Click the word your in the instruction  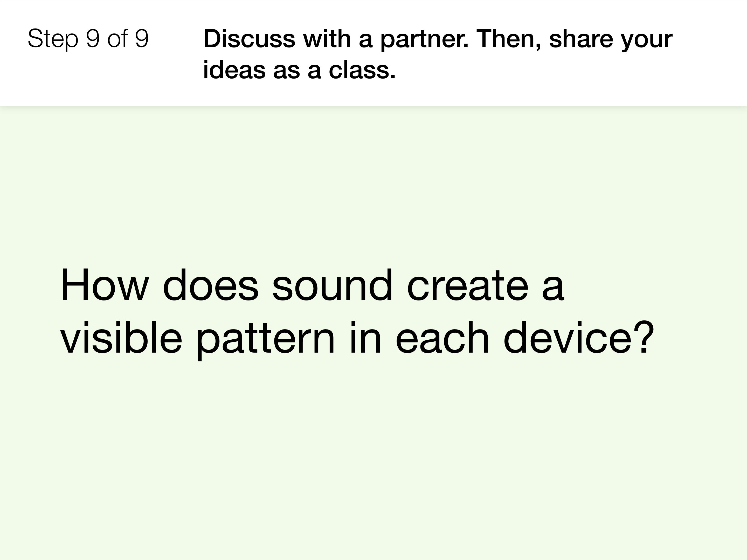click(647, 41)
